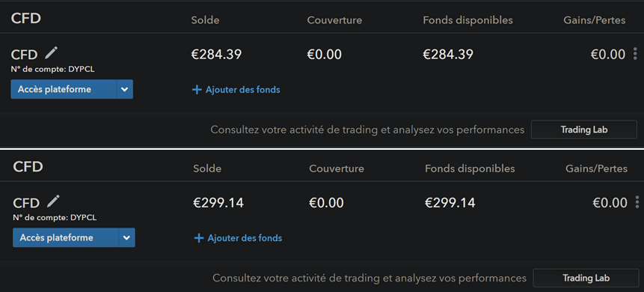Expand Accès plateforme dropdown arrow for €284.39 account
Viewport: 644px width, 292px height.
(x=125, y=89)
